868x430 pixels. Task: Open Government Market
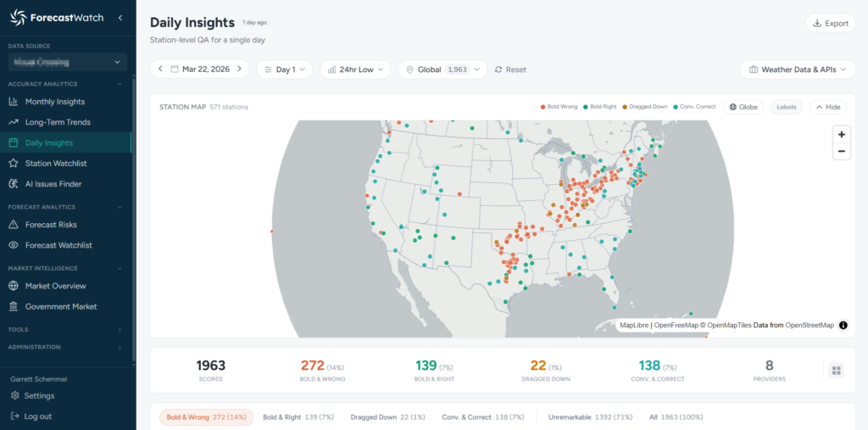pyautogui.click(x=61, y=307)
